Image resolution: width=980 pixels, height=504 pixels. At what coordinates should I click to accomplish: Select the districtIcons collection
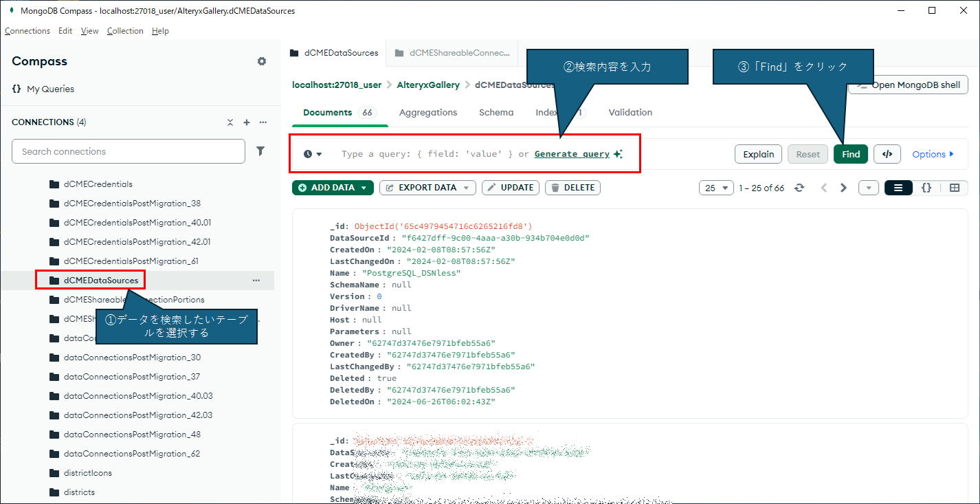pyautogui.click(x=88, y=473)
